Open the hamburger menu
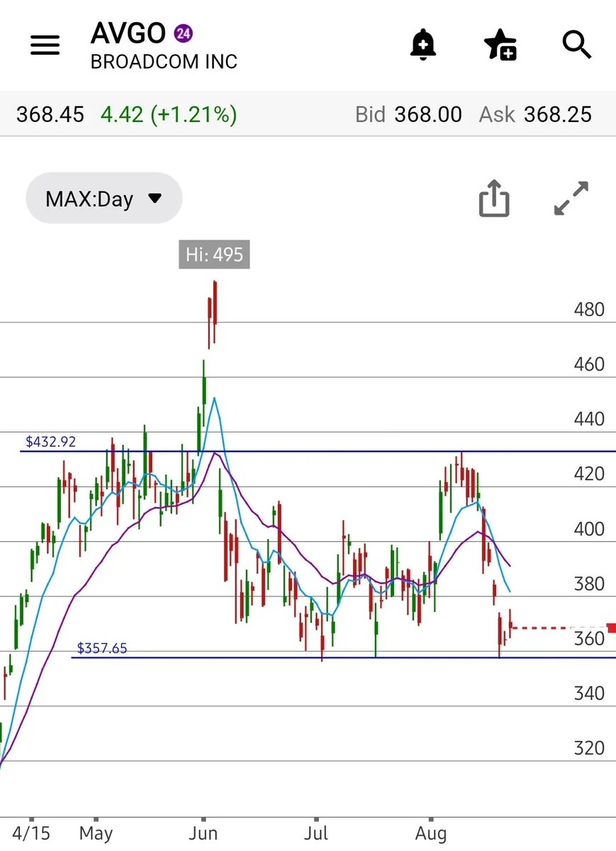The width and height of the screenshot is (616, 851). [45, 45]
